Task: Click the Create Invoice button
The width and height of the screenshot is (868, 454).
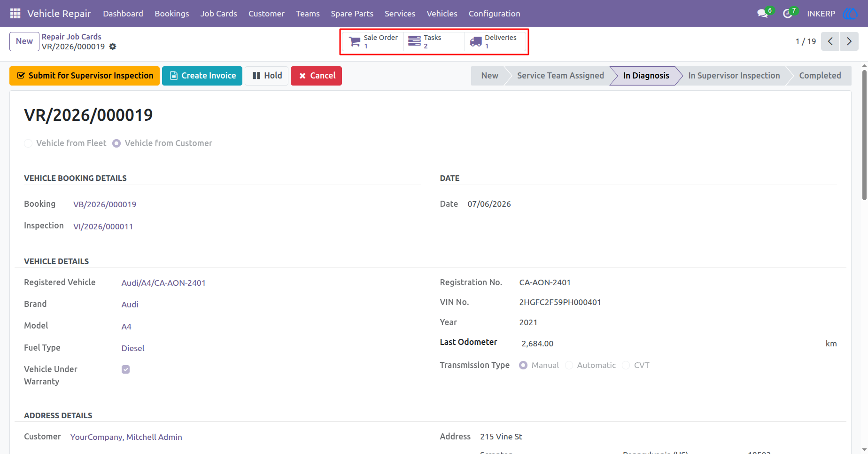Action: pos(202,76)
